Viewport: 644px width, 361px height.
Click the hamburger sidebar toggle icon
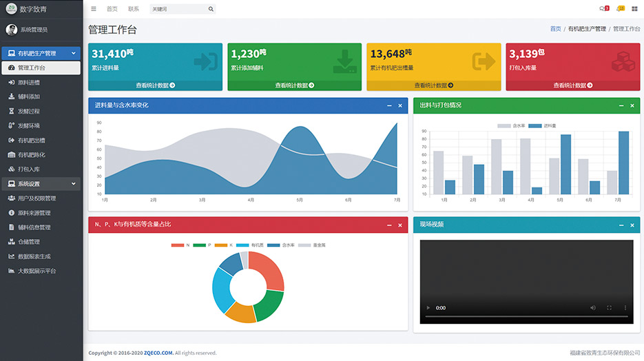[x=94, y=9]
